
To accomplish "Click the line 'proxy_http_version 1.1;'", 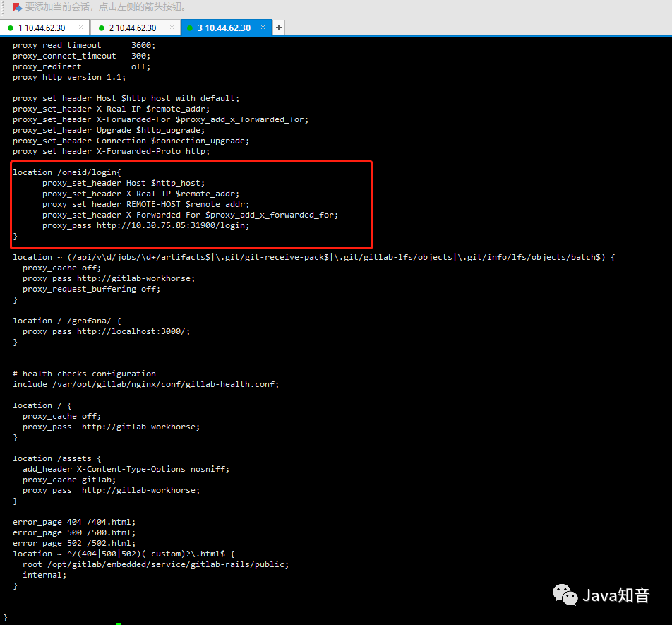I will pyautogui.click(x=69, y=78).
